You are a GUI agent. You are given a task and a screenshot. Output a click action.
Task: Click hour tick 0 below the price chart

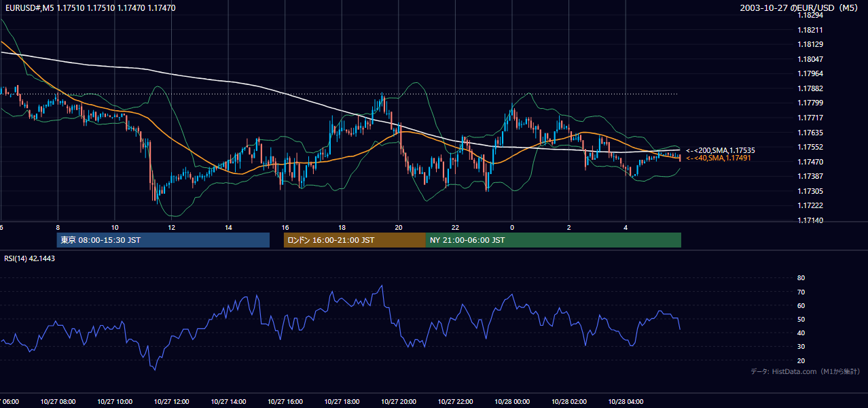pyautogui.click(x=512, y=227)
